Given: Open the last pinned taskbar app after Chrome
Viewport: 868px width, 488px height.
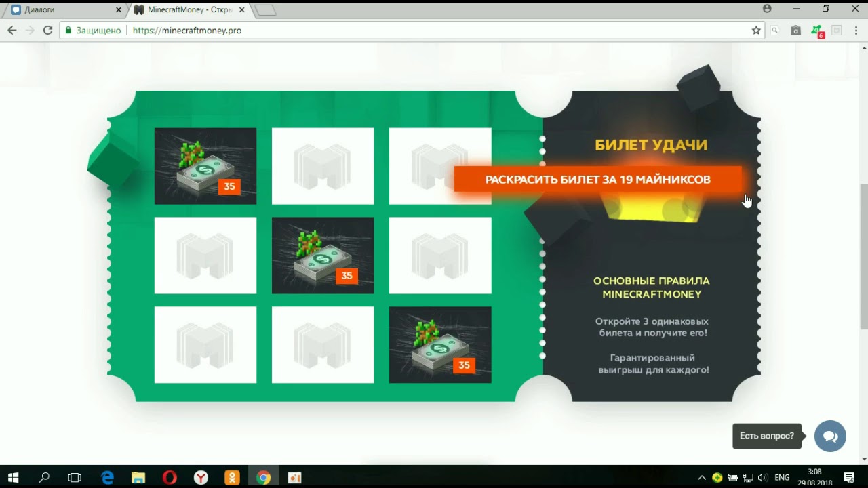Looking at the screenshot, I should point(294,477).
